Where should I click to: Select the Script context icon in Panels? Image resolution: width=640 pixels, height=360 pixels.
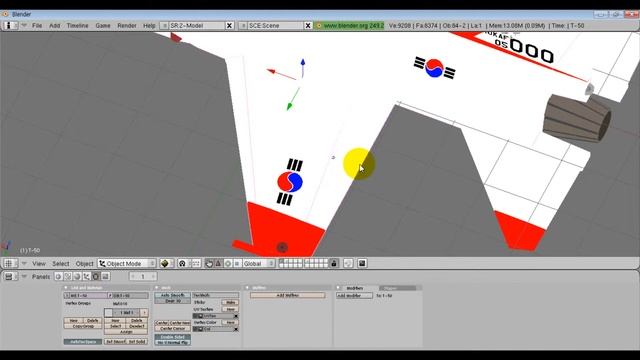pyautogui.click(x=68, y=276)
